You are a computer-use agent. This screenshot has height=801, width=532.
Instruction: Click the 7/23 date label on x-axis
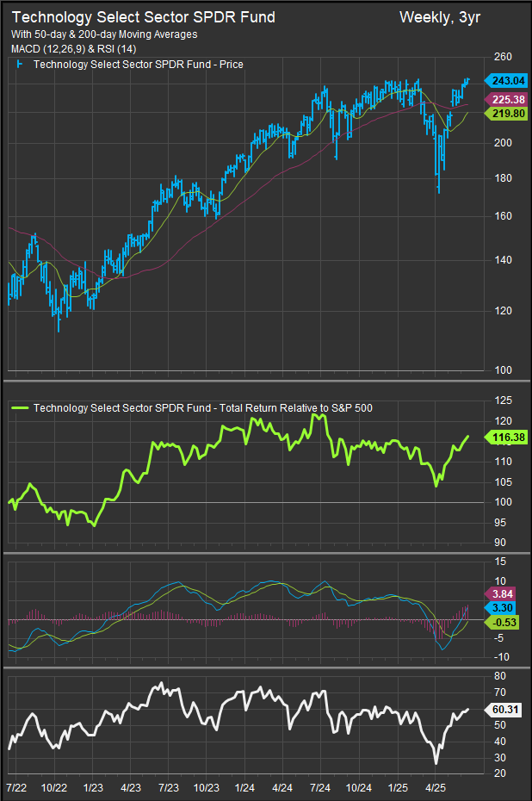[169, 787]
